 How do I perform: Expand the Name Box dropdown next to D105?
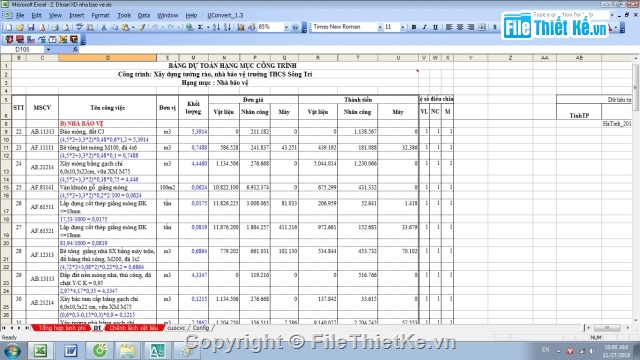click(48, 49)
